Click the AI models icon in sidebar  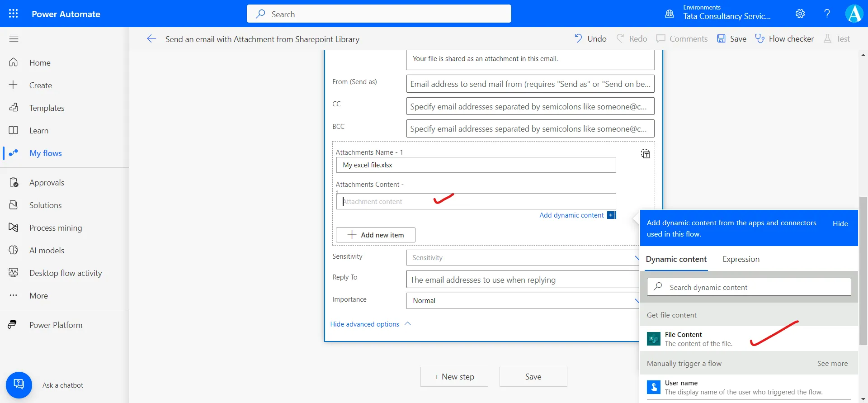point(14,250)
